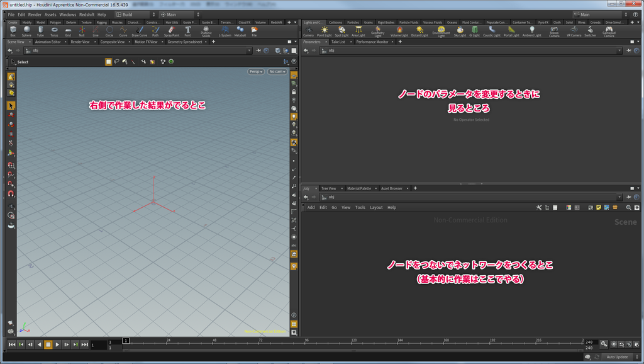This screenshot has height=364, width=644.
Task: Switch to the Tree View tab
Action: 328,188
